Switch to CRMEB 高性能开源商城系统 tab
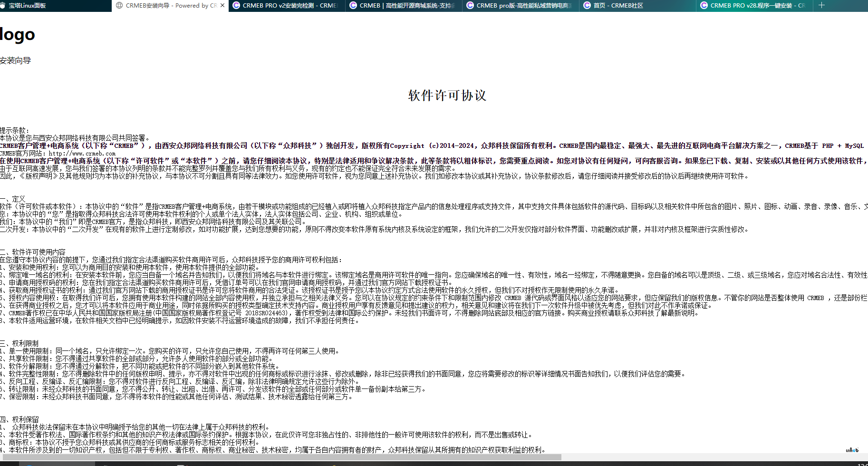This screenshot has height=466, width=868. point(404,6)
